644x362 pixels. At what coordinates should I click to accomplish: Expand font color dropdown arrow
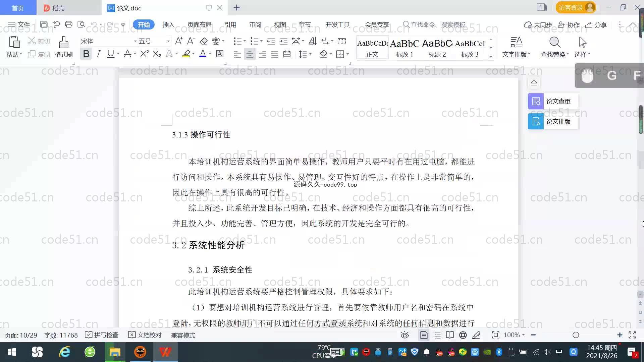click(210, 54)
